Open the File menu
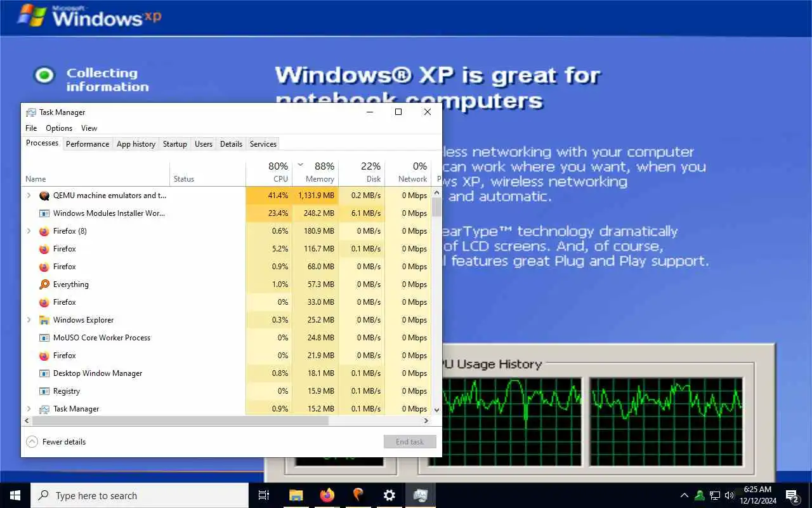 (31, 128)
